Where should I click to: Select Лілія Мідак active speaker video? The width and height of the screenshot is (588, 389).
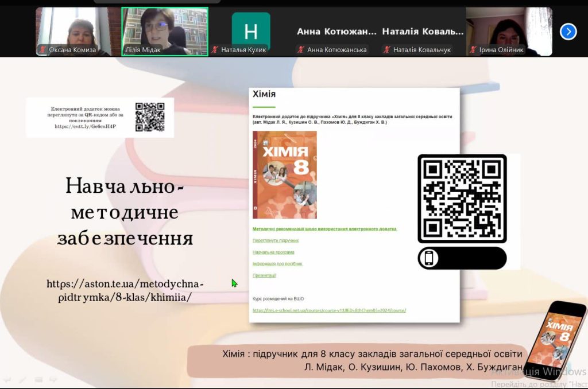click(x=165, y=32)
